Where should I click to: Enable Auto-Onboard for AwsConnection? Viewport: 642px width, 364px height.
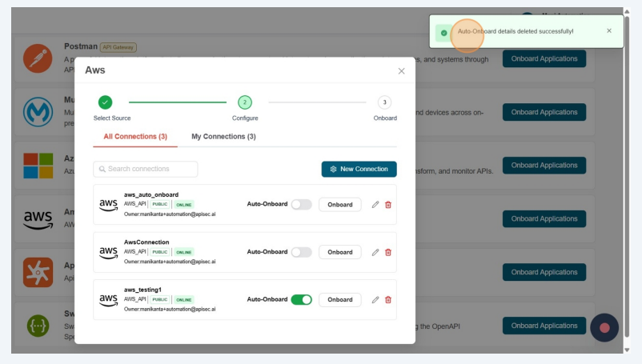coord(301,252)
